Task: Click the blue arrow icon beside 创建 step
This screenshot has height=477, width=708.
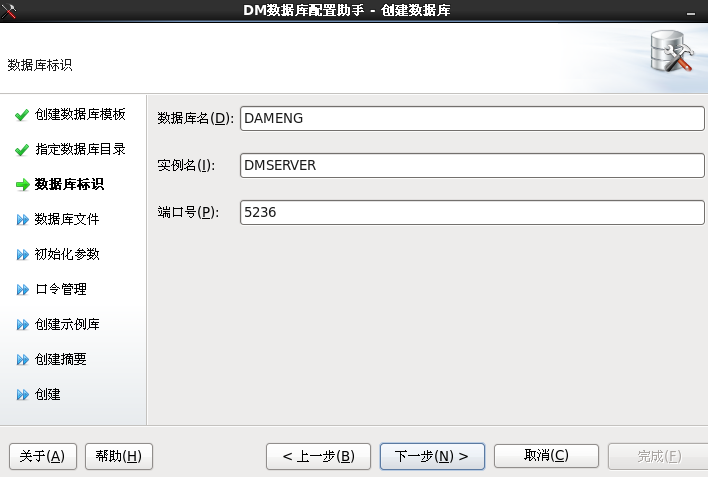Action: (x=23, y=395)
